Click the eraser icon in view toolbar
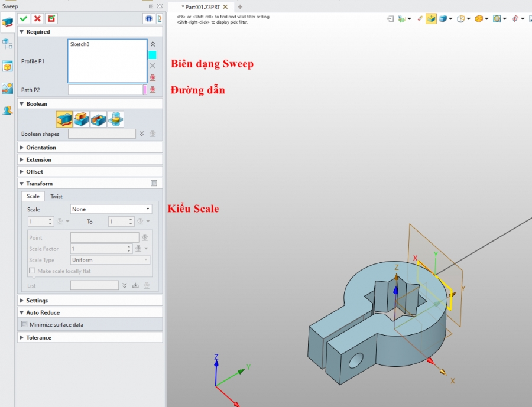 420,19
